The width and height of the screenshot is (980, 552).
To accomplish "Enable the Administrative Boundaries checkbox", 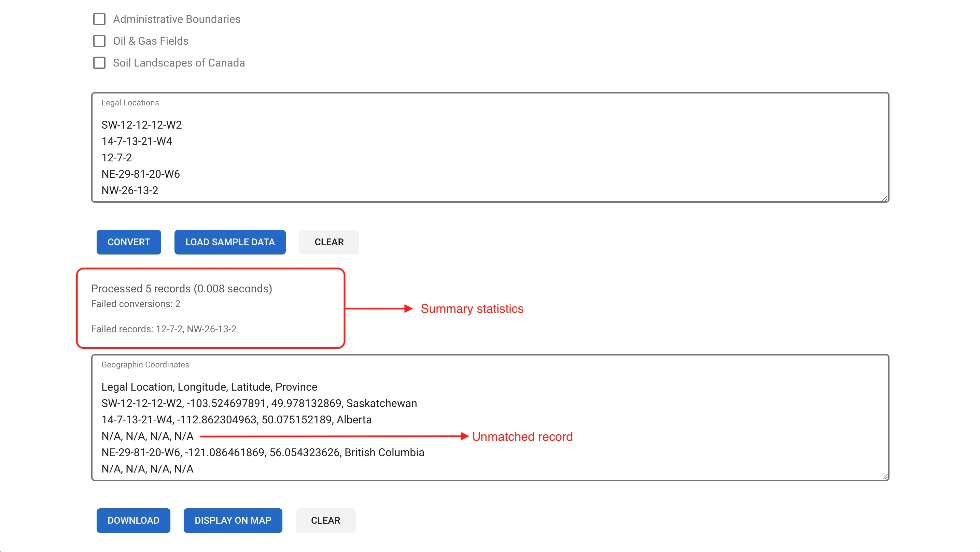I will [99, 19].
